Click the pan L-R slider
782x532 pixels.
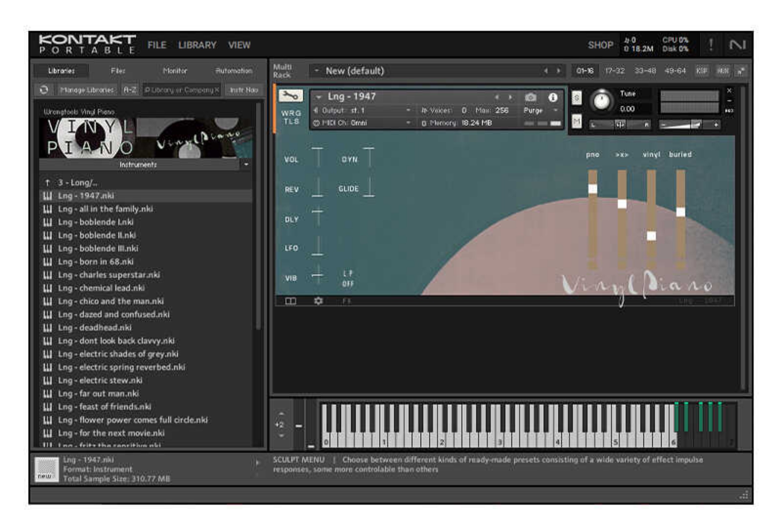point(620,125)
